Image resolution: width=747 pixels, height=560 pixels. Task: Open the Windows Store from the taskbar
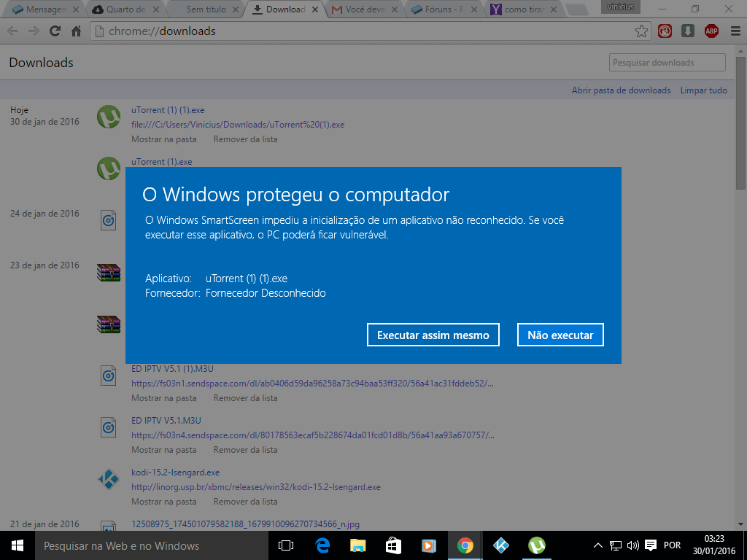[393, 545]
